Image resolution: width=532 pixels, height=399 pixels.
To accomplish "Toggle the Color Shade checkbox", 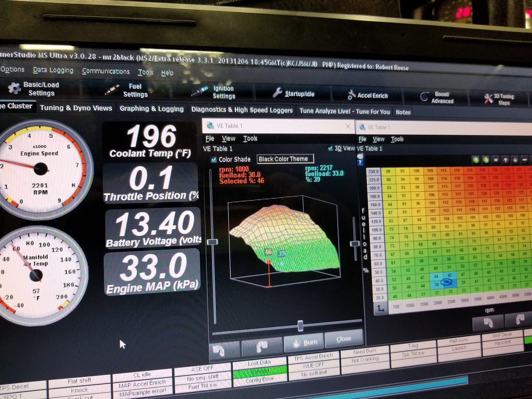I will click(x=214, y=160).
